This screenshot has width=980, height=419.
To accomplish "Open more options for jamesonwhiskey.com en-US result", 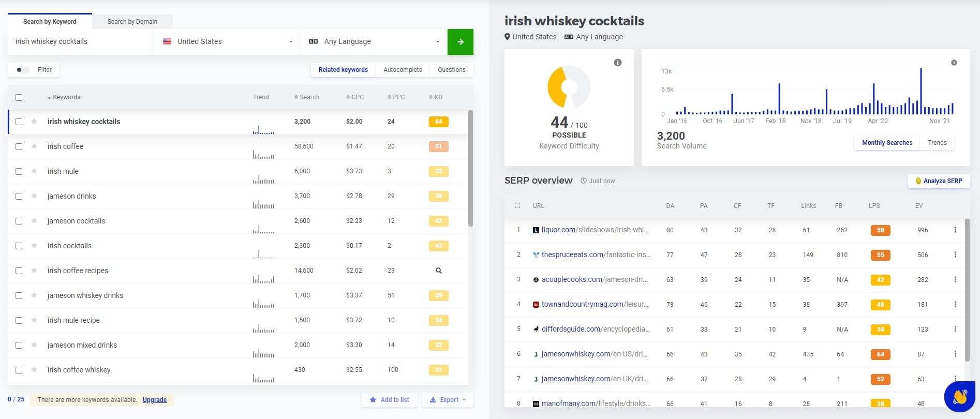I will 955,354.
